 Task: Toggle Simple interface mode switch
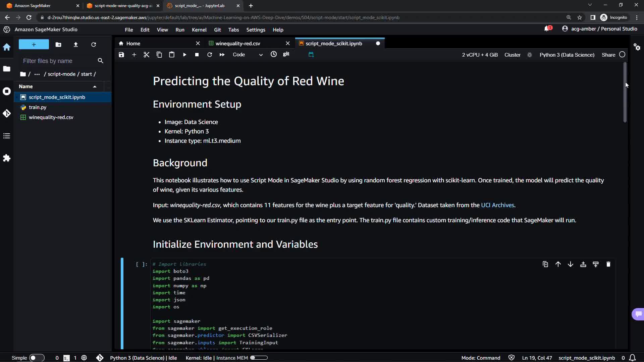click(x=37, y=358)
